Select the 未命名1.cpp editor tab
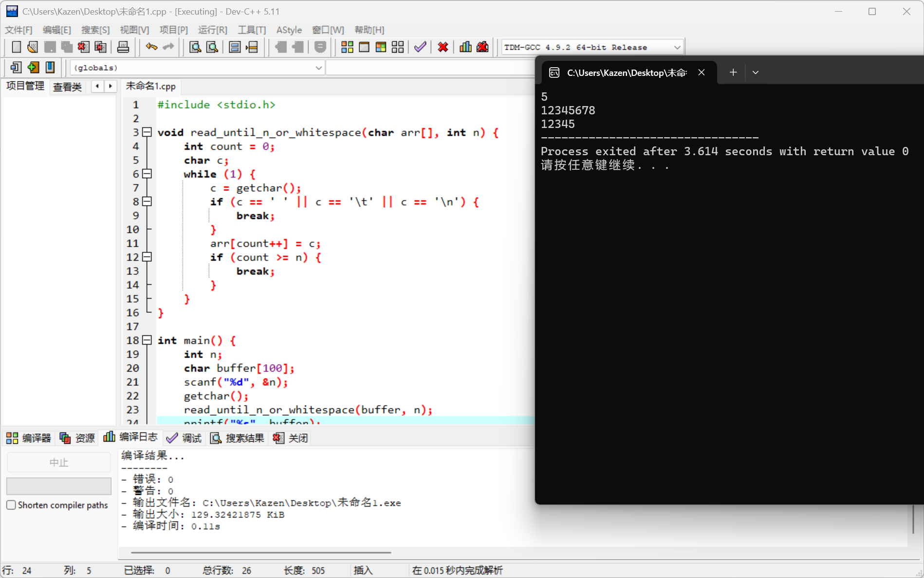 (x=150, y=86)
